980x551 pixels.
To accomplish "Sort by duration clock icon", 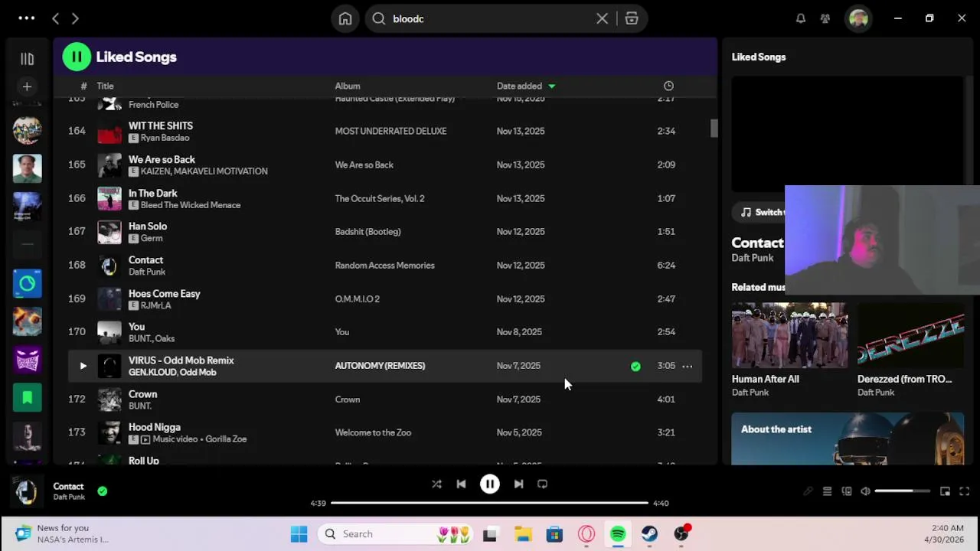I will 668,86.
